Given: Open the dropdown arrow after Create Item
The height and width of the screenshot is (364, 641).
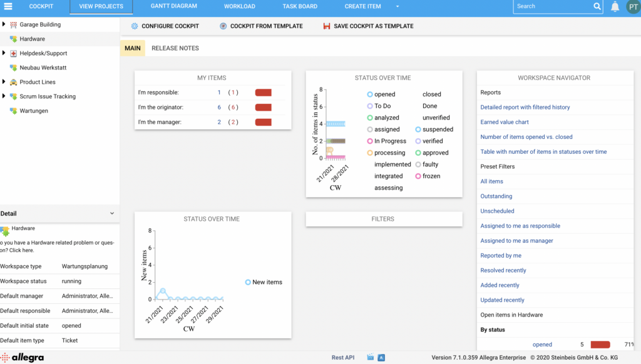Looking at the screenshot, I should [x=397, y=7].
